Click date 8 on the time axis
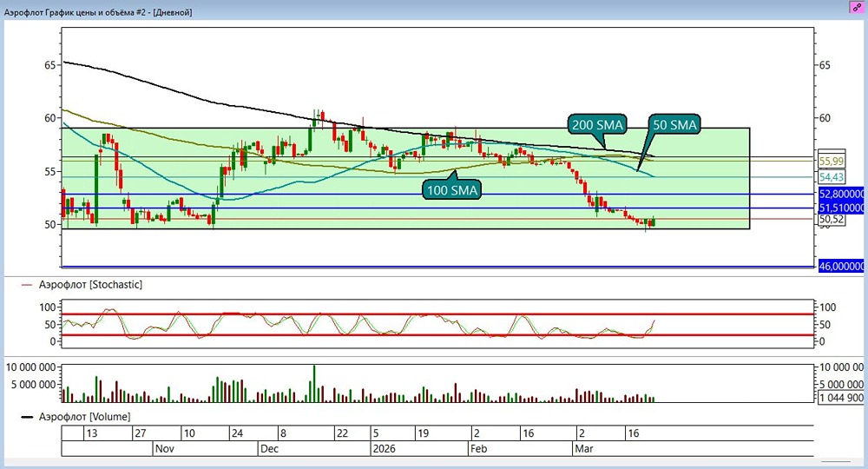Screen dimensions: 868x469 283,433
